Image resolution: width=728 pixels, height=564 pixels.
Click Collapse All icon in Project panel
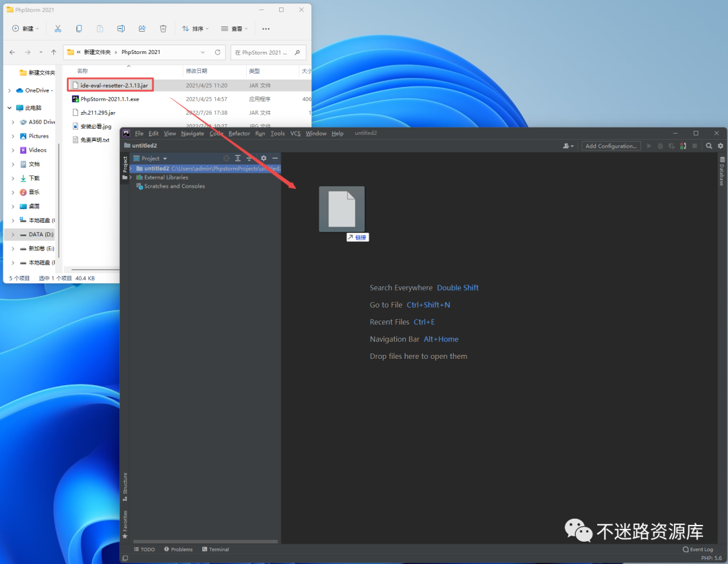point(249,159)
